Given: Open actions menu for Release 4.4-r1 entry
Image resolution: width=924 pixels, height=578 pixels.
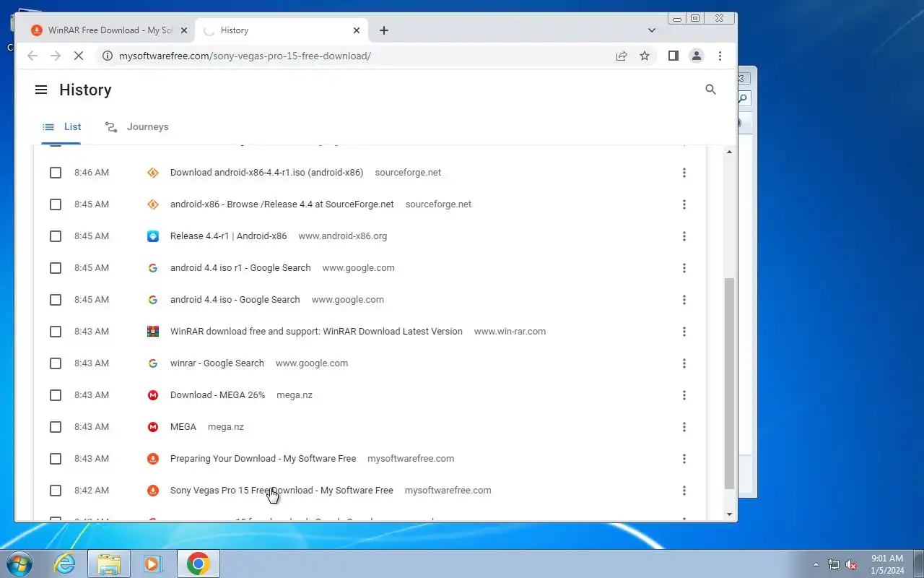Looking at the screenshot, I should tap(684, 236).
